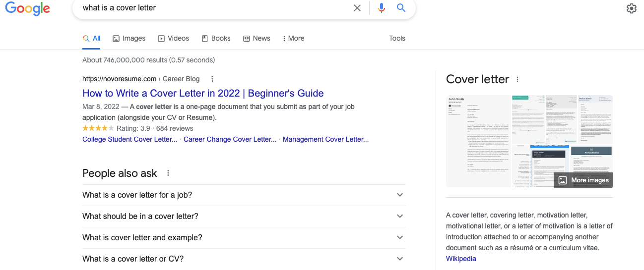644x270 pixels.
Task: Expand 'What is a cover letter or CV?'
Action: pos(244,259)
